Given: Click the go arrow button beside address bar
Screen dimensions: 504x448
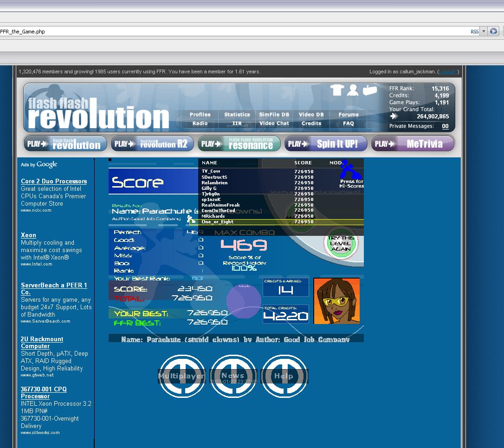Looking at the screenshot, I should (494, 31).
